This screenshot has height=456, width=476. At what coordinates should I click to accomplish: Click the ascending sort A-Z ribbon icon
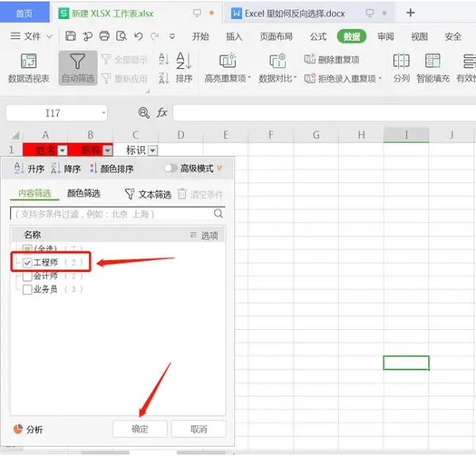163,59
